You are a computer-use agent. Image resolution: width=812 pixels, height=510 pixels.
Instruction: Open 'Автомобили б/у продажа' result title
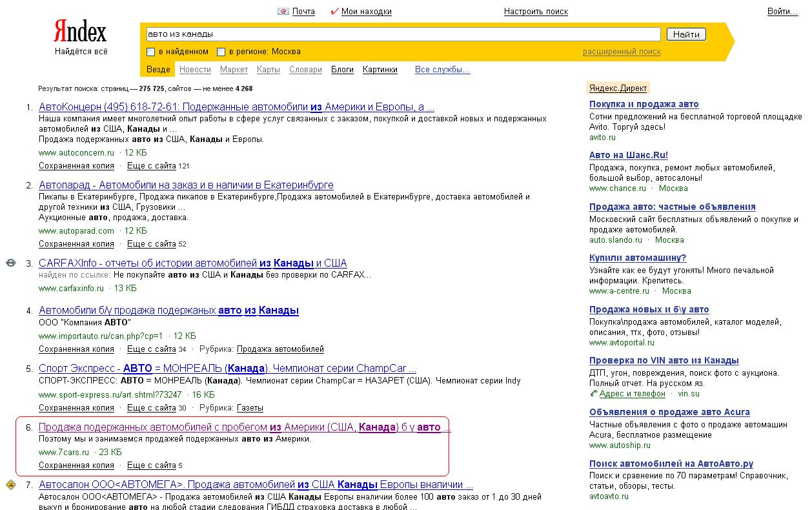tap(168, 311)
